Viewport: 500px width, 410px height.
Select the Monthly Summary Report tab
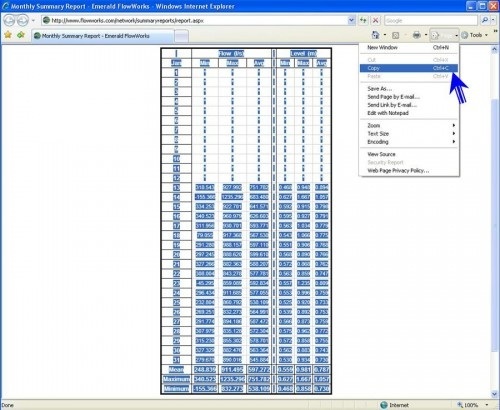pos(103,36)
